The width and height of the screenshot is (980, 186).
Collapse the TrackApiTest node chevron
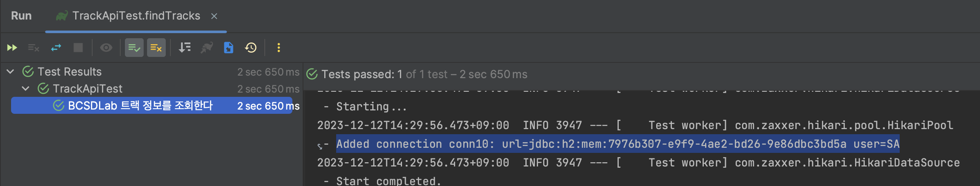tap(26, 89)
